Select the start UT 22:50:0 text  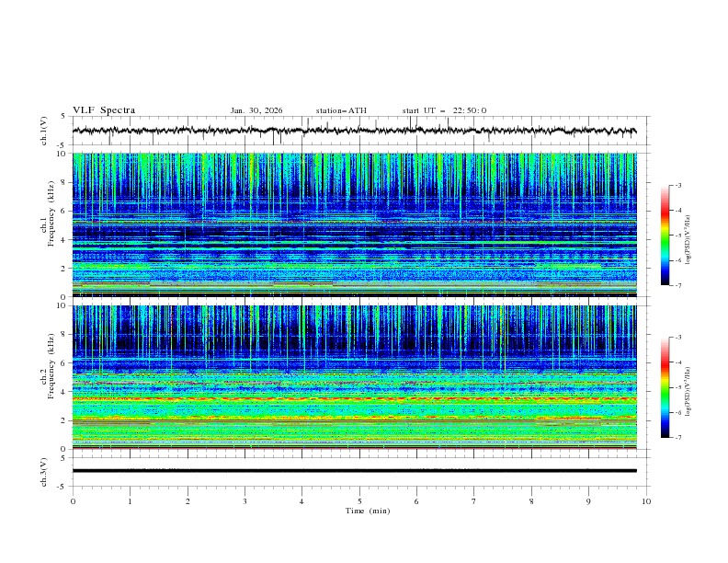coord(444,110)
